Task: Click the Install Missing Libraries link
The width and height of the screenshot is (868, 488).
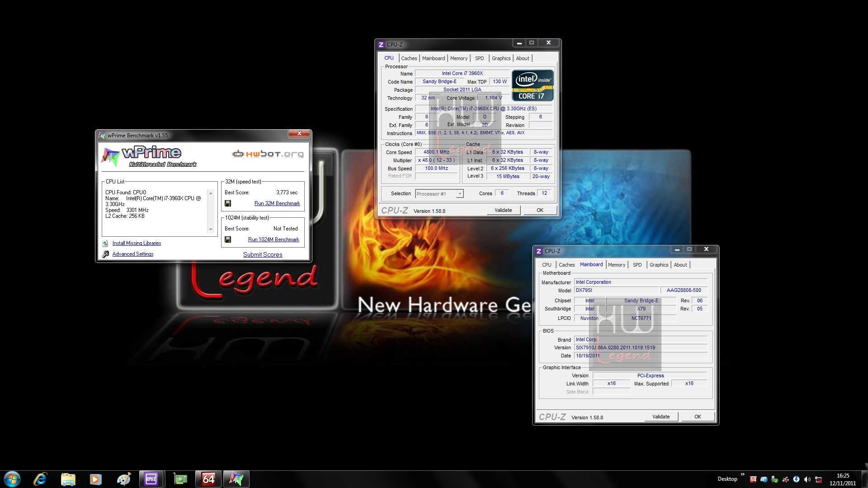Action: 137,243
